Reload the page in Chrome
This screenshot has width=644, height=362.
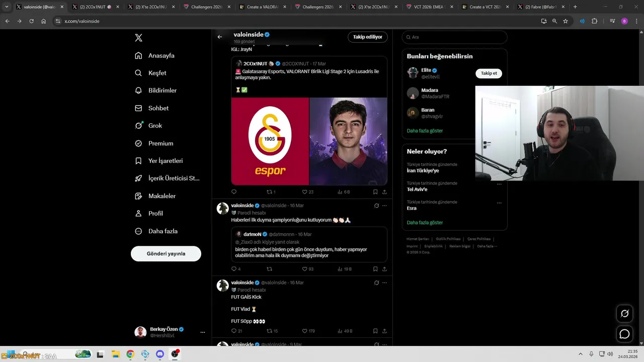point(31,21)
